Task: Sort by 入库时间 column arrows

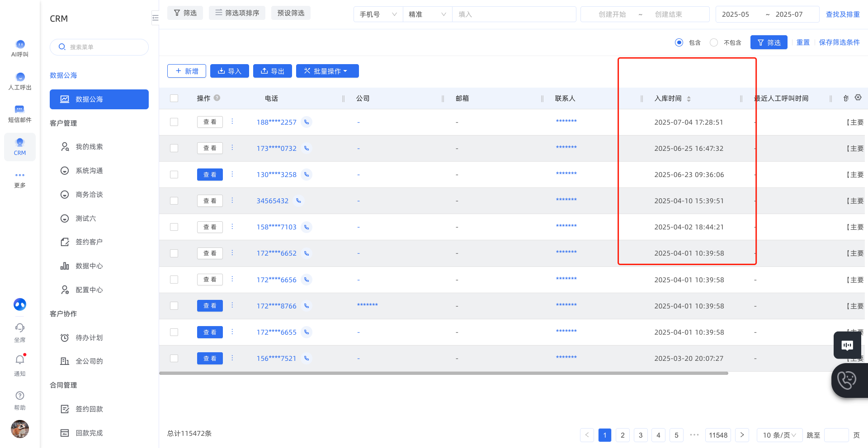Action: click(x=689, y=98)
